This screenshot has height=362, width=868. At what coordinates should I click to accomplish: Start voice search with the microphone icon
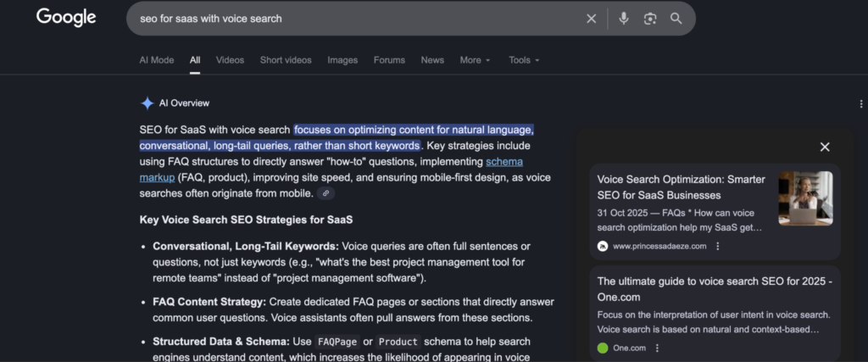pos(624,19)
